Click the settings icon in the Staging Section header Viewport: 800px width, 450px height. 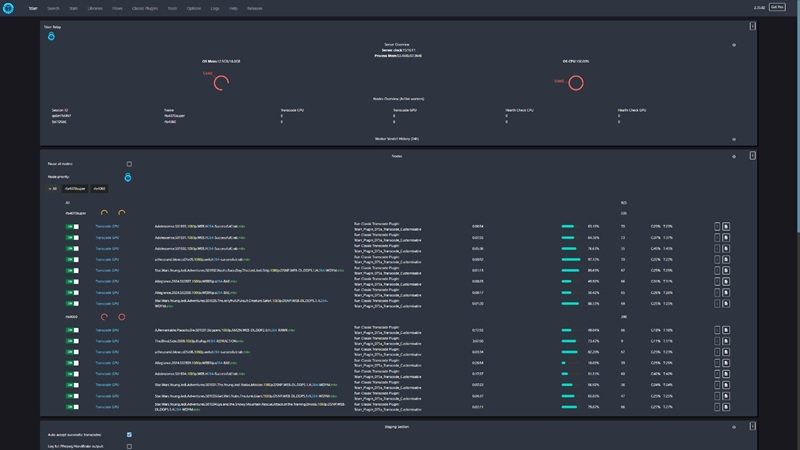tap(735, 428)
